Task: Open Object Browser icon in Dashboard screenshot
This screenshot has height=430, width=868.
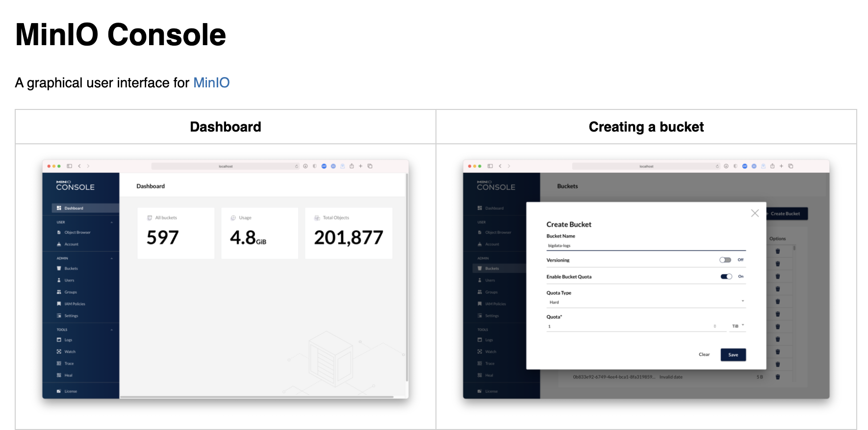Action: click(x=59, y=232)
